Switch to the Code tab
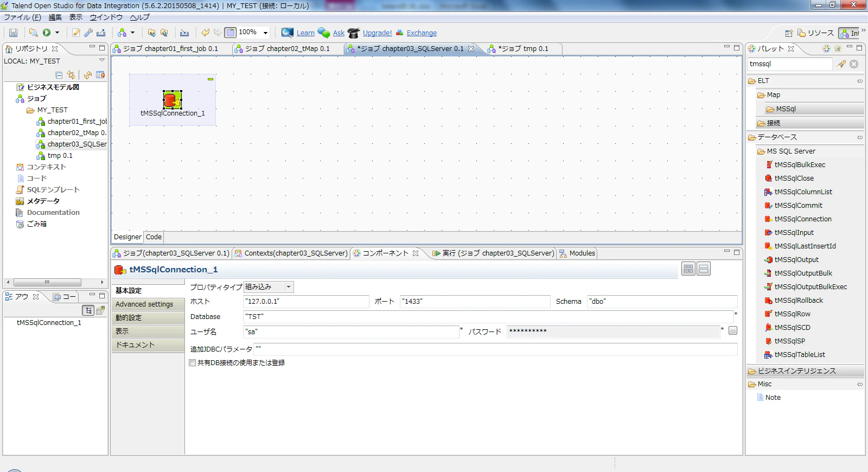The height and width of the screenshot is (472, 868). click(154, 237)
